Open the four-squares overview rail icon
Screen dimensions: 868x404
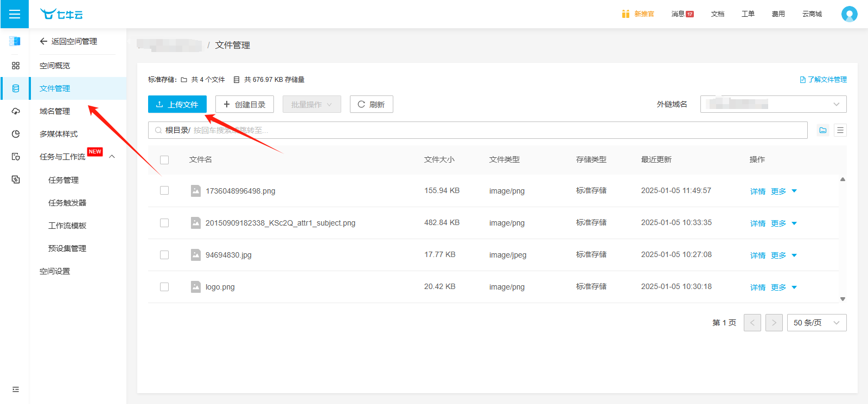pyautogui.click(x=16, y=66)
